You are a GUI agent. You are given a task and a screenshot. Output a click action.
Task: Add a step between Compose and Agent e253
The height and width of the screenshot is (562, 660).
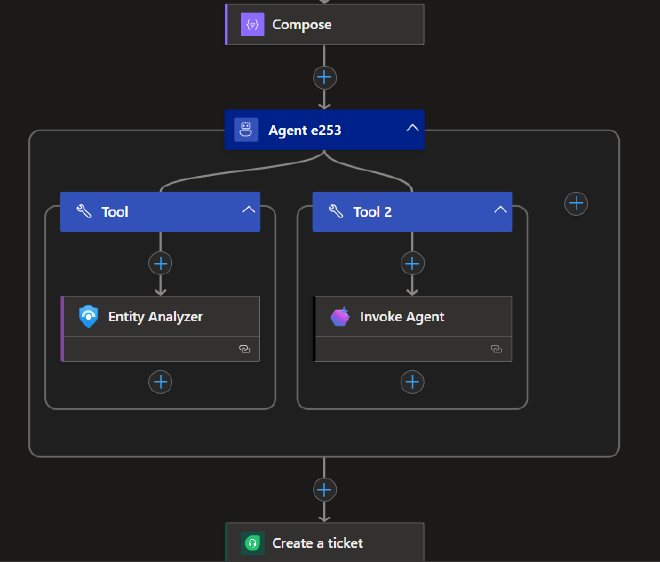pos(324,77)
